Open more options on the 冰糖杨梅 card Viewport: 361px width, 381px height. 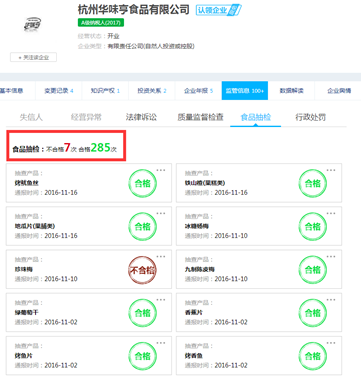click(x=331, y=214)
